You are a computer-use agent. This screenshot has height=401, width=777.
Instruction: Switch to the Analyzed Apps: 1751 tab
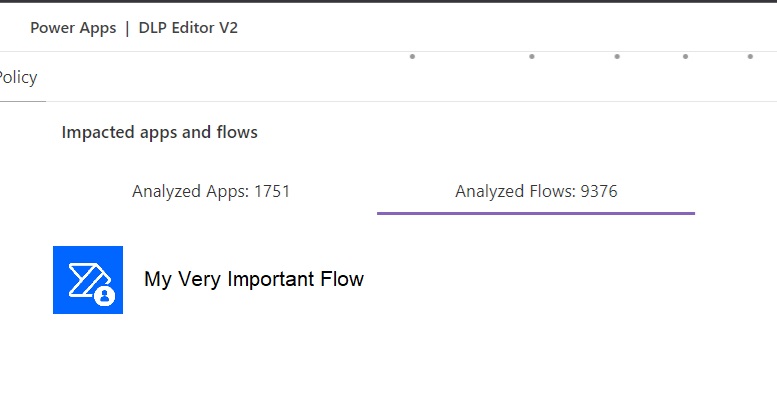(211, 191)
